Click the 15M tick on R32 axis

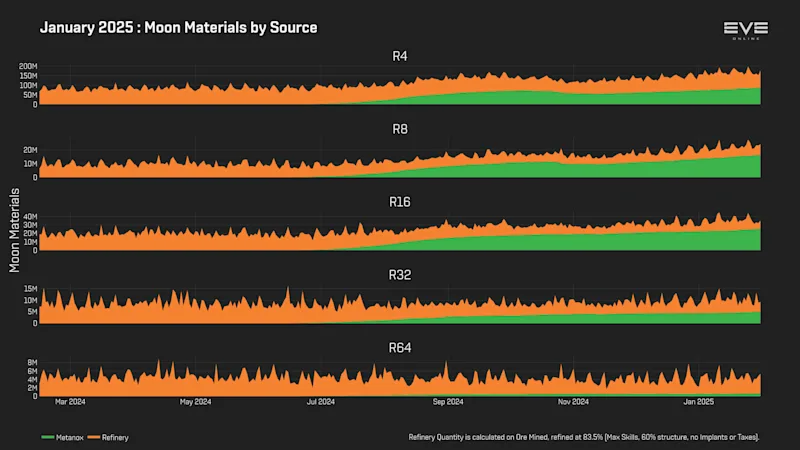(30, 289)
